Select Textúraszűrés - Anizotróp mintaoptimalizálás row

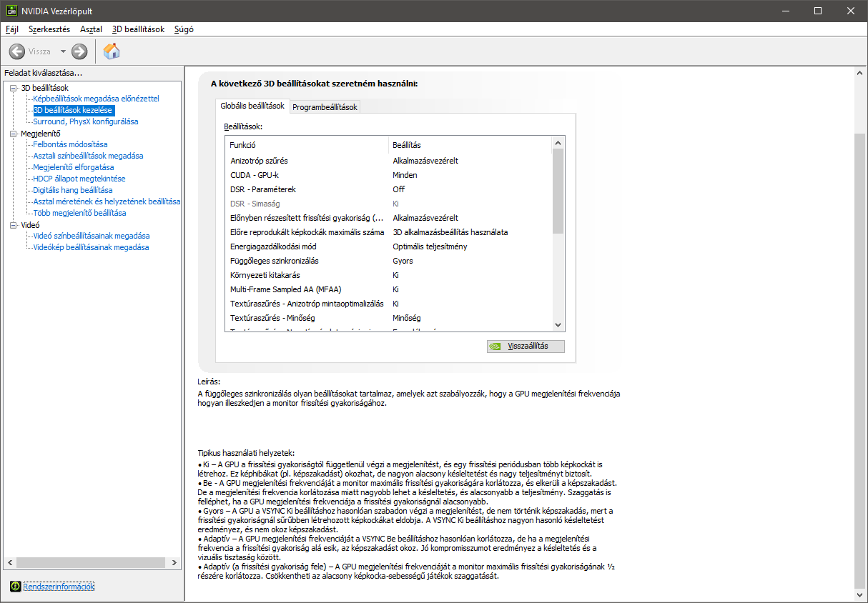point(388,304)
